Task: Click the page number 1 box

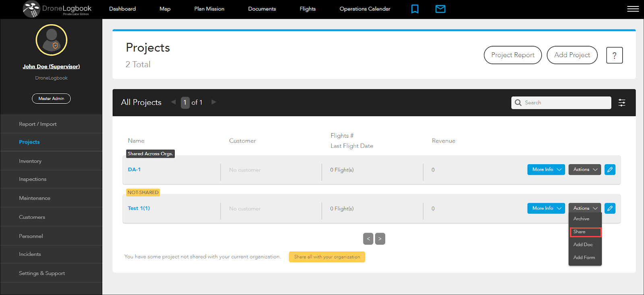Action: pos(185,103)
